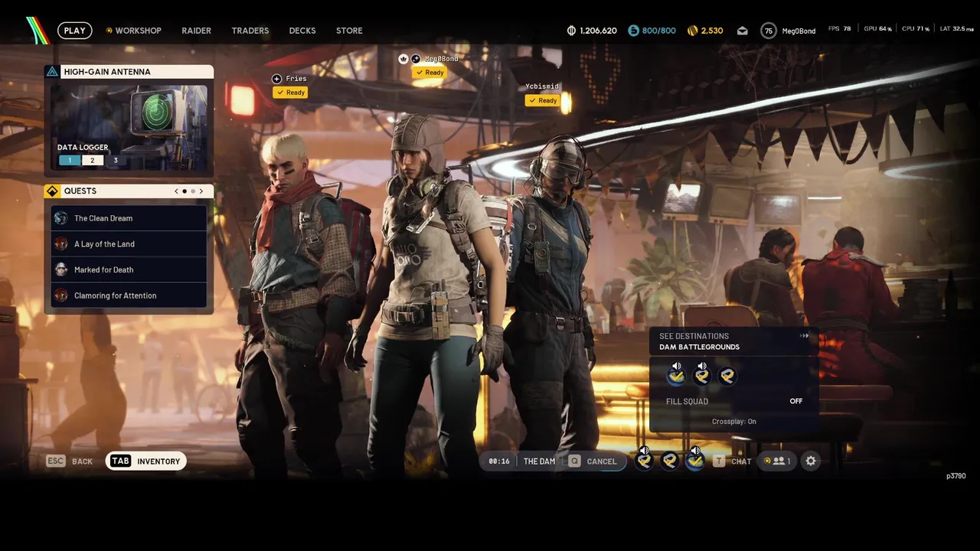
Task: Open the settings gear icon
Action: click(811, 461)
